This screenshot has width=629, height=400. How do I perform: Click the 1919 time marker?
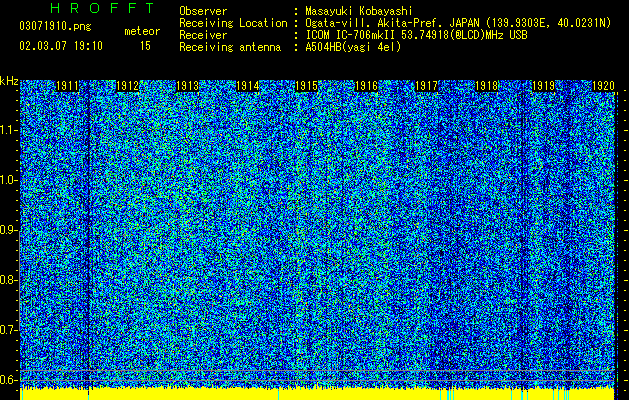pos(543,86)
